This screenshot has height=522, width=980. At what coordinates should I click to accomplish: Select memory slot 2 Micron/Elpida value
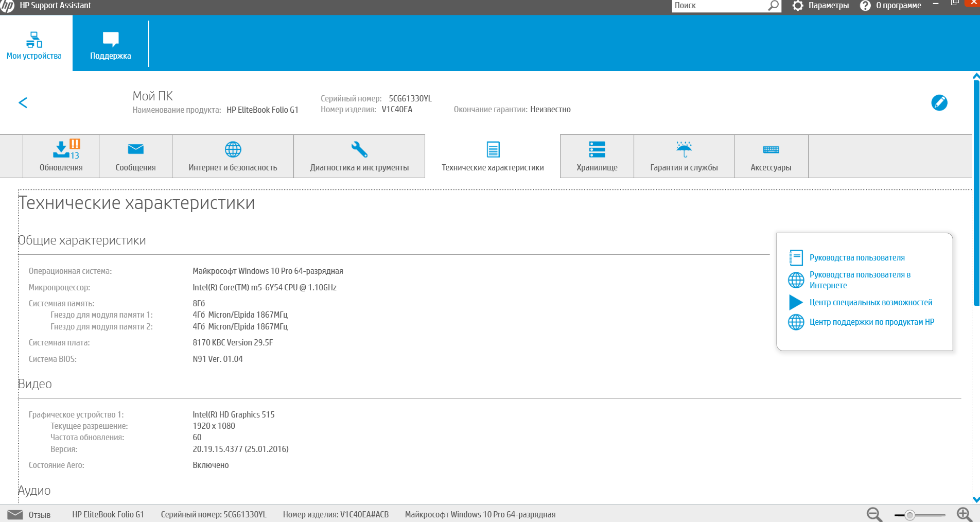pos(240,326)
